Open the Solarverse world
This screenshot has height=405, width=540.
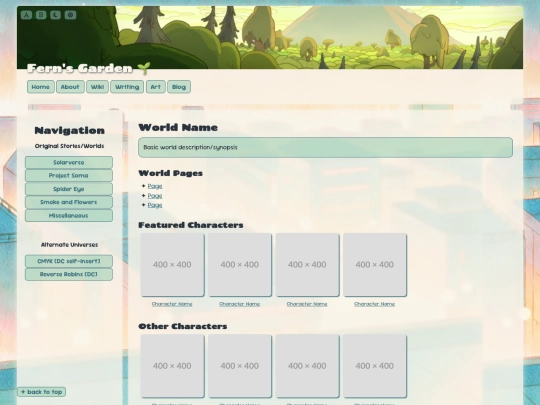point(69,162)
